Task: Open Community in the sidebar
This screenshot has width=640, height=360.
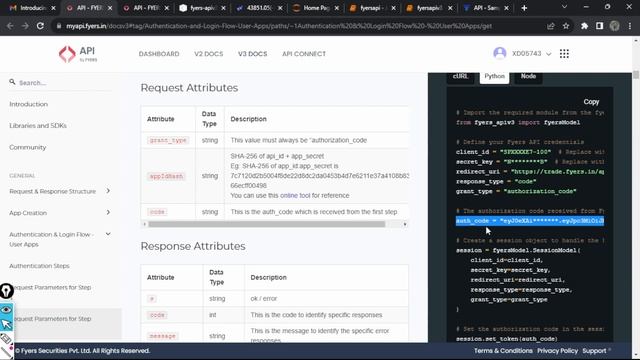Action: (28, 147)
